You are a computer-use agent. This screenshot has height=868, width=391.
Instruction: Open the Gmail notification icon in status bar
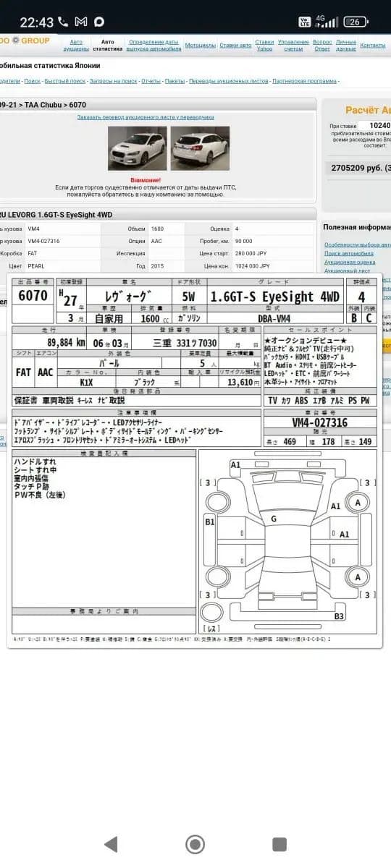81,22
